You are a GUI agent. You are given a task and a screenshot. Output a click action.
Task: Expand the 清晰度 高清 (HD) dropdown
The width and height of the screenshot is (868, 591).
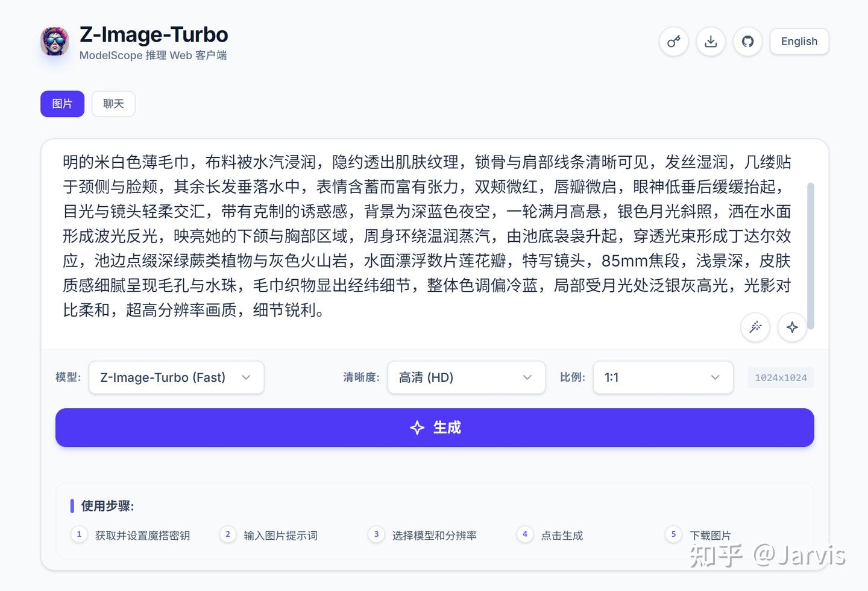(x=466, y=378)
